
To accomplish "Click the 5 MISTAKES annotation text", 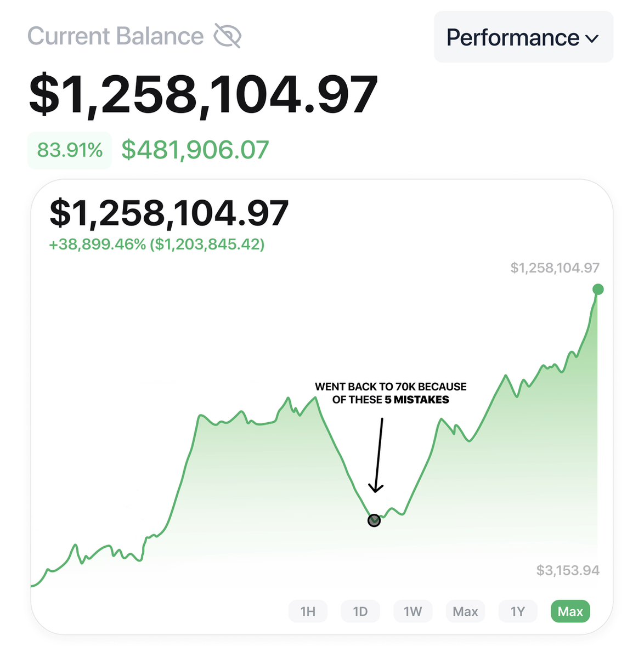I will click(417, 400).
